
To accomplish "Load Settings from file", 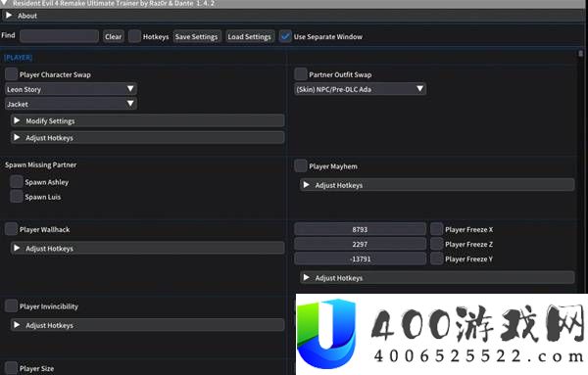I will coord(249,36).
